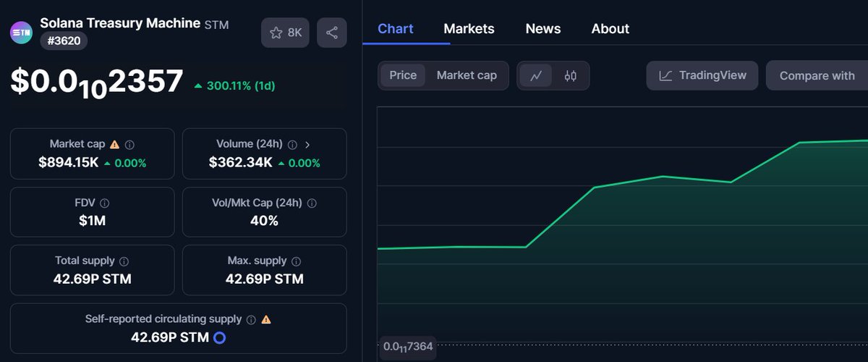Click the blue circle beside 42.69P STM
The image size is (868, 362).
click(x=220, y=337)
